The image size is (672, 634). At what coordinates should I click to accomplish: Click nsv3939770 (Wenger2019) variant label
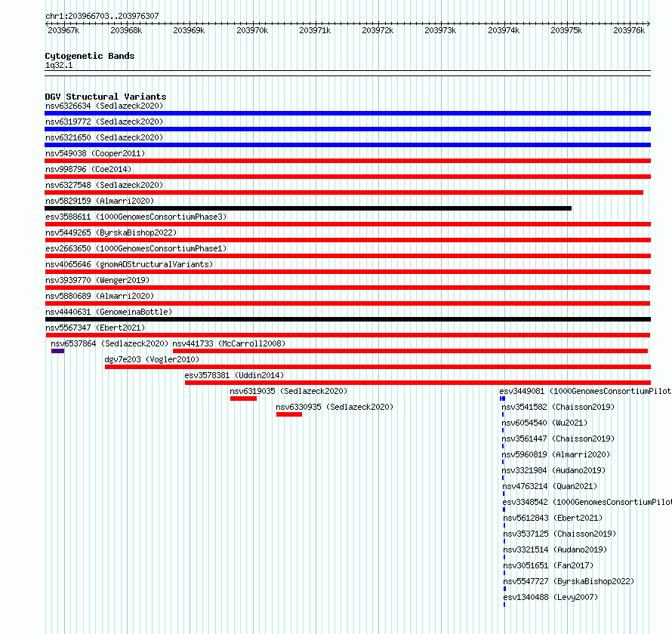[97, 280]
